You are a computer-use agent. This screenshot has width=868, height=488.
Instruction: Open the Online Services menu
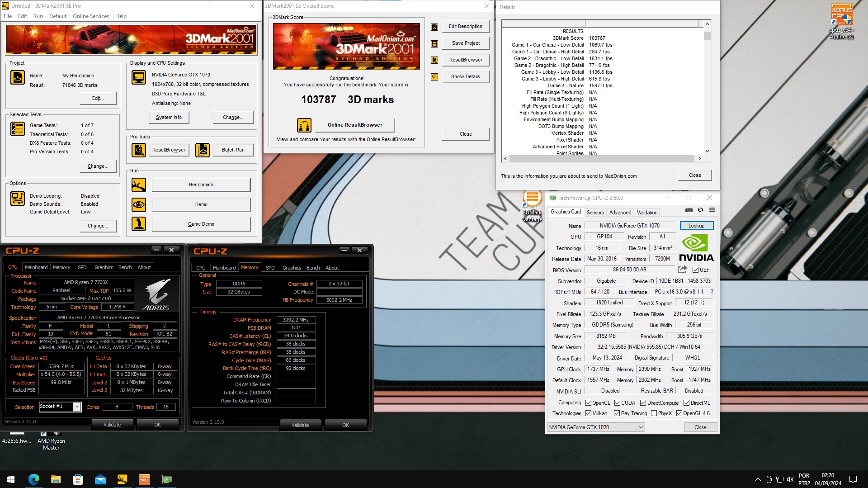point(91,16)
